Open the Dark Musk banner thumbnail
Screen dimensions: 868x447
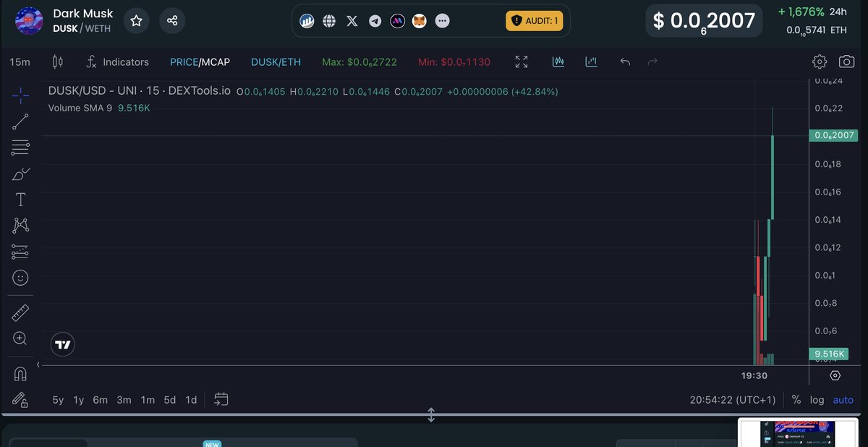(x=799, y=433)
